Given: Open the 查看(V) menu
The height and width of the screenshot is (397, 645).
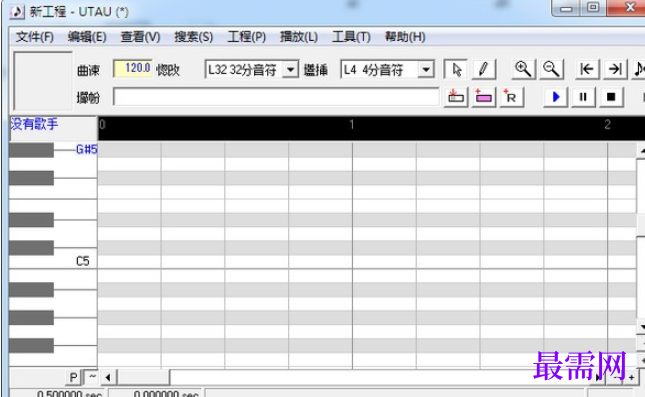Looking at the screenshot, I should [140, 37].
